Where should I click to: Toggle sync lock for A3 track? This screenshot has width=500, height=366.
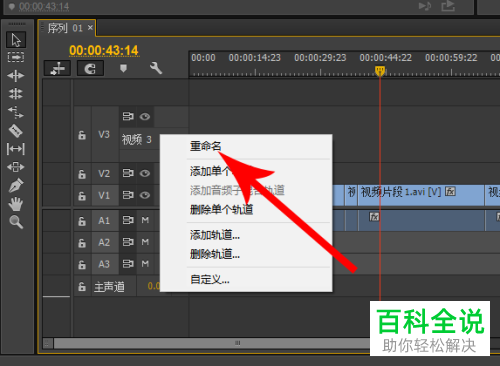(128, 264)
